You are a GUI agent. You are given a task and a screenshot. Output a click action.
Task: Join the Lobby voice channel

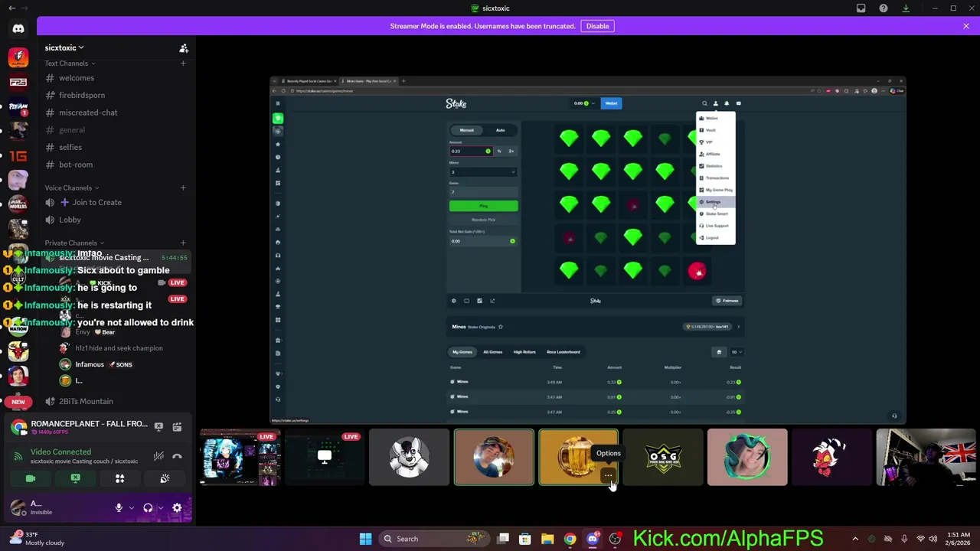tap(70, 220)
